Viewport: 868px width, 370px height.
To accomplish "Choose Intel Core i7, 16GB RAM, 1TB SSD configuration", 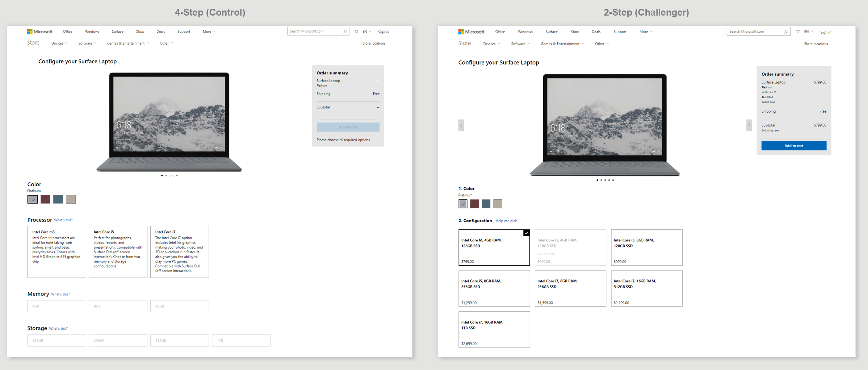I will (494, 329).
